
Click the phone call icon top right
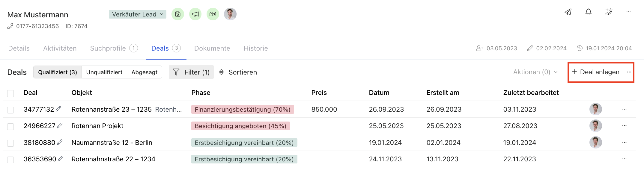point(609,12)
